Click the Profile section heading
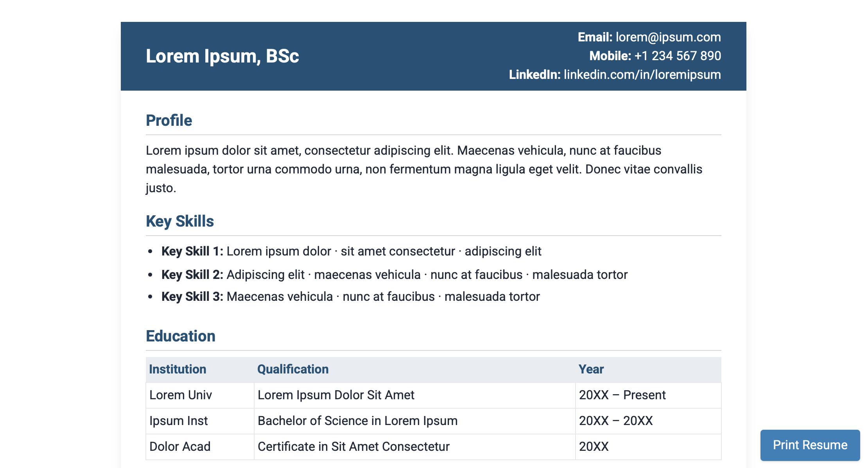Screen dimensions: 868x468 tap(169, 120)
